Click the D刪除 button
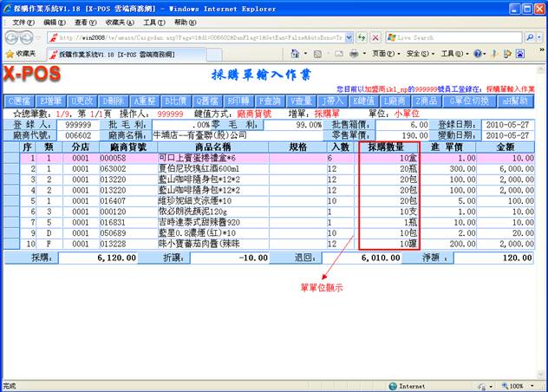The image size is (548, 392). (x=114, y=100)
